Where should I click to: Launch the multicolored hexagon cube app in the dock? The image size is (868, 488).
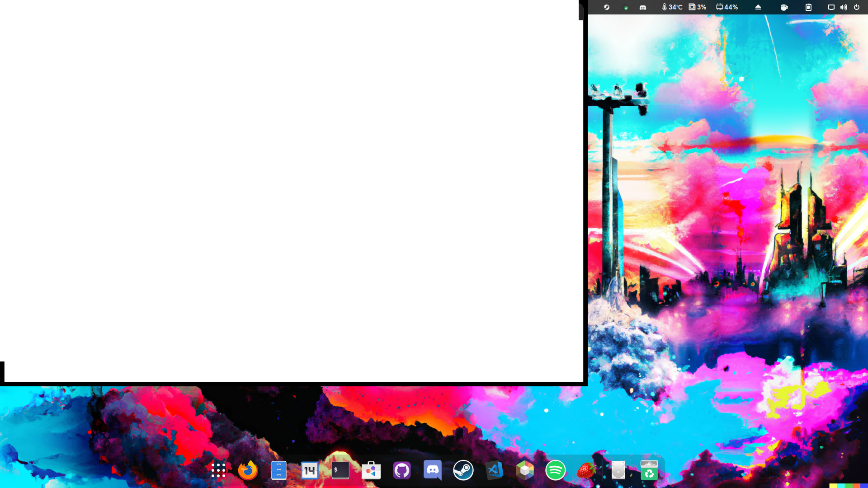(525, 470)
